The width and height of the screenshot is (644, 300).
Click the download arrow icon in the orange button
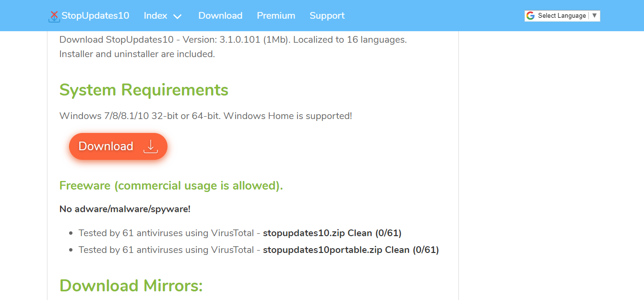click(151, 146)
